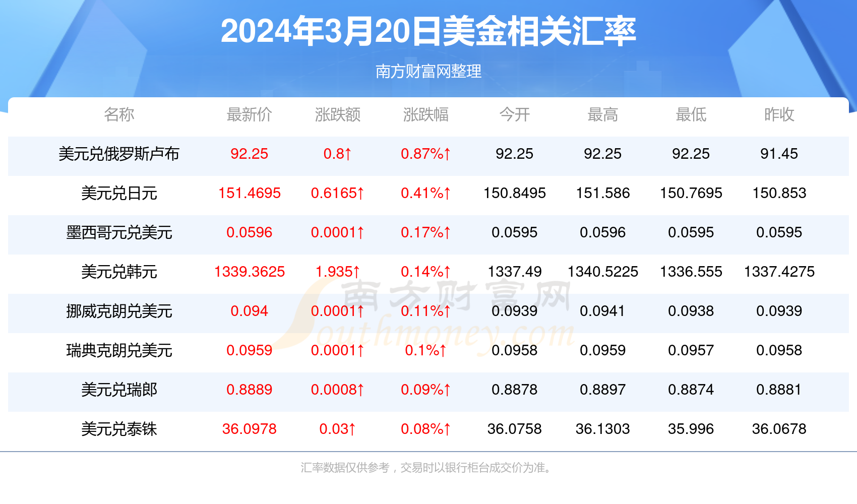Click the previous close 0.8881
Image resolution: width=857 pixels, height=504 pixels.
coord(779,390)
